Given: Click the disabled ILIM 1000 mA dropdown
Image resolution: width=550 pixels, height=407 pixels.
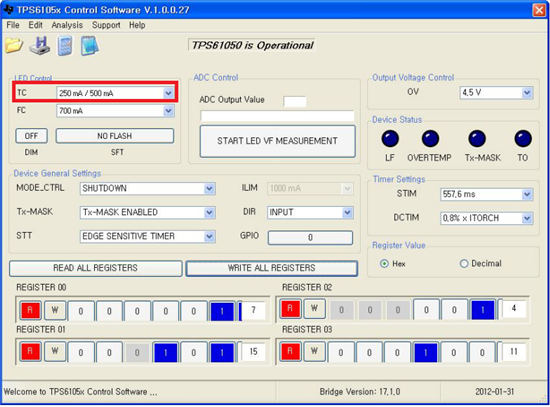Looking at the screenshot, I should click(310, 188).
